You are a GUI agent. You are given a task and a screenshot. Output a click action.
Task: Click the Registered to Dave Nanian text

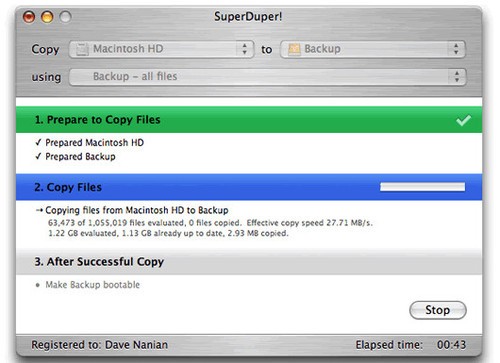[99, 345]
